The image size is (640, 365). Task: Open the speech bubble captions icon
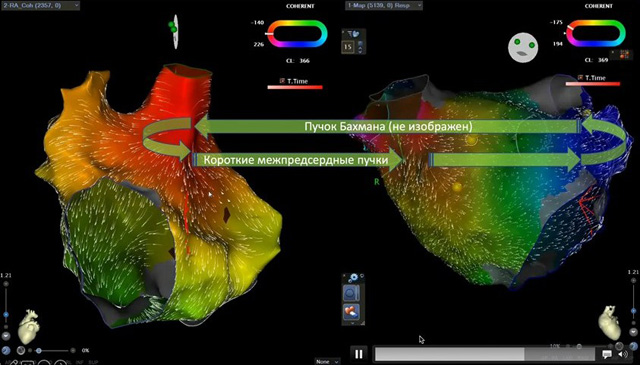click(x=607, y=354)
